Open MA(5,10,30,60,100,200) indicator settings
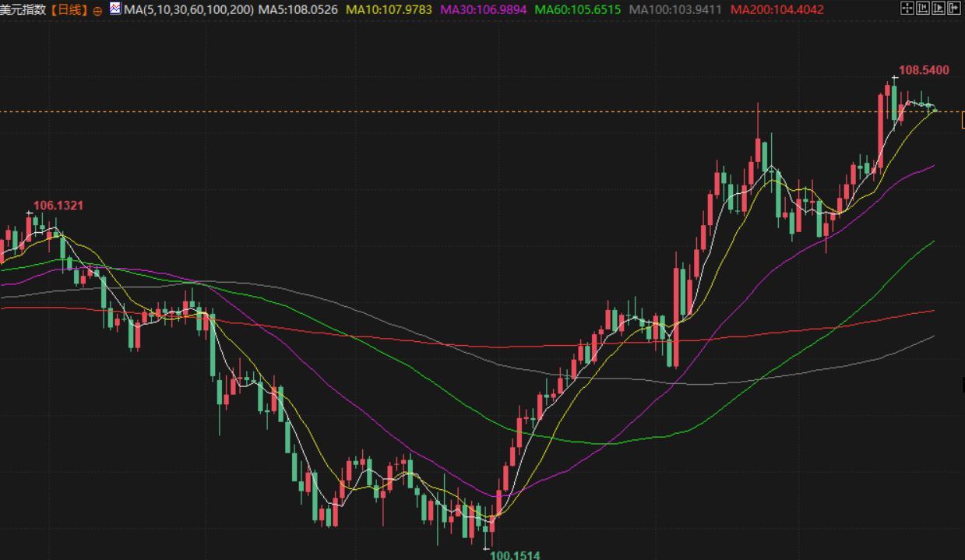Viewport: 965px width, 560px height. (x=188, y=10)
